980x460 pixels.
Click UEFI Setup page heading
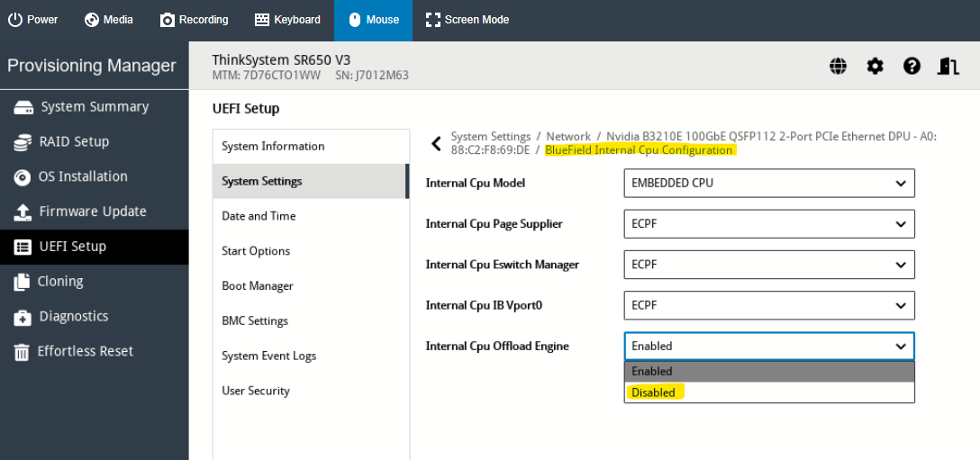coord(246,110)
